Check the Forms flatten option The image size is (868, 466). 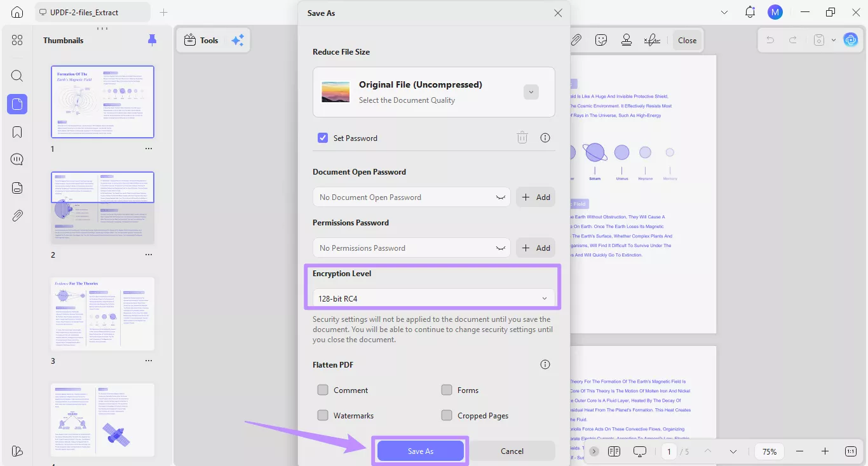[447, 390]
